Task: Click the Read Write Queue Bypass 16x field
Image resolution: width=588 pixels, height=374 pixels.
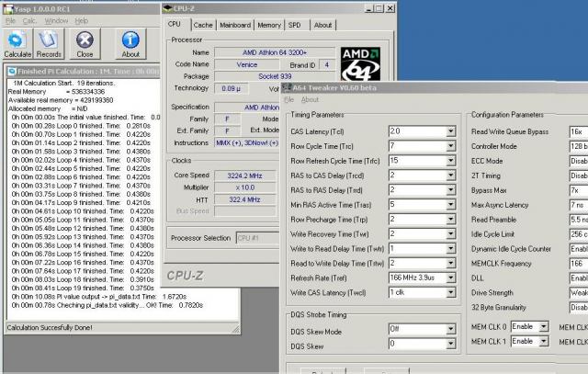Action: (x=578, y=131)
